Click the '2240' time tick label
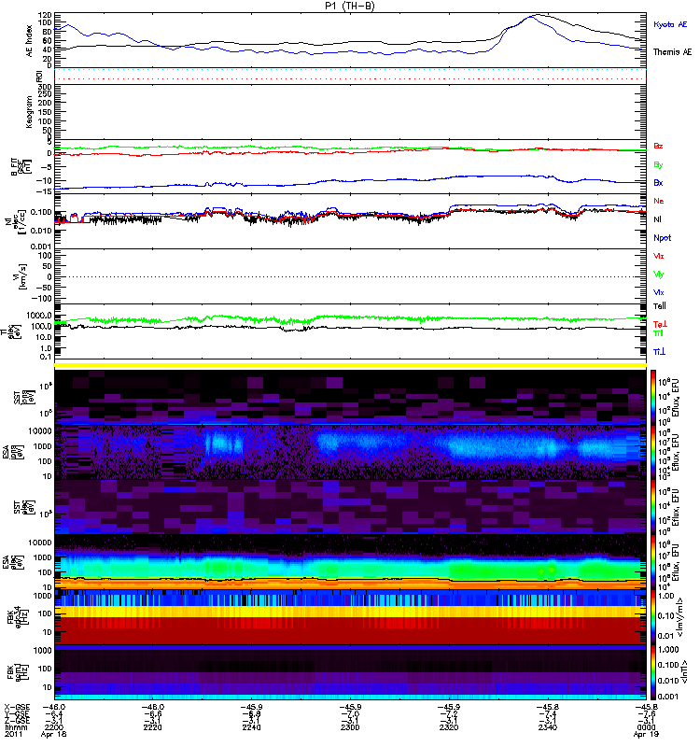 [x=251, y=727]
